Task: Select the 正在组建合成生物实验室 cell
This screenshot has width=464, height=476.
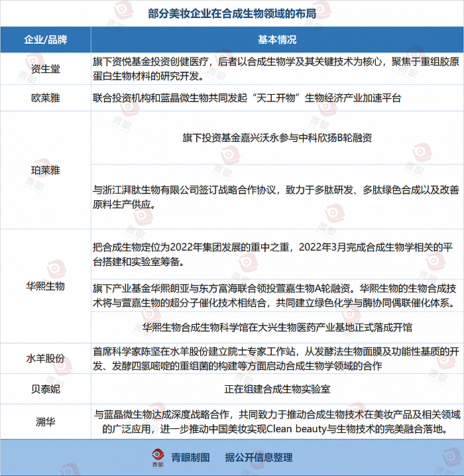Action: (277, 389)
